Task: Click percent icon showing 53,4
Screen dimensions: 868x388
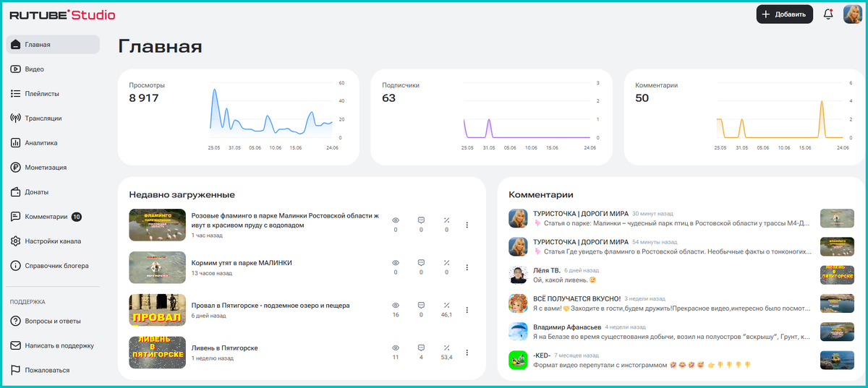Action: point(446,348)
